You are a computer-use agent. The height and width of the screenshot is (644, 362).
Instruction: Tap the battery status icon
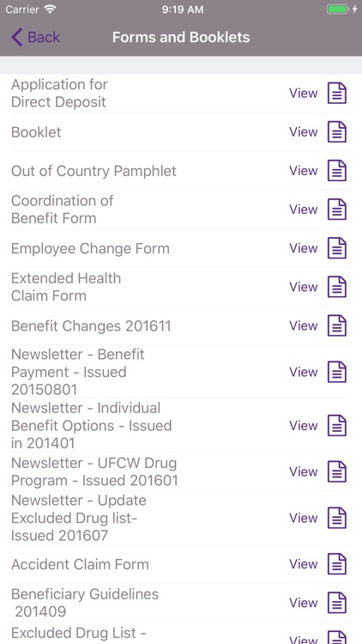pyautogui.click(x=337, y=9)
